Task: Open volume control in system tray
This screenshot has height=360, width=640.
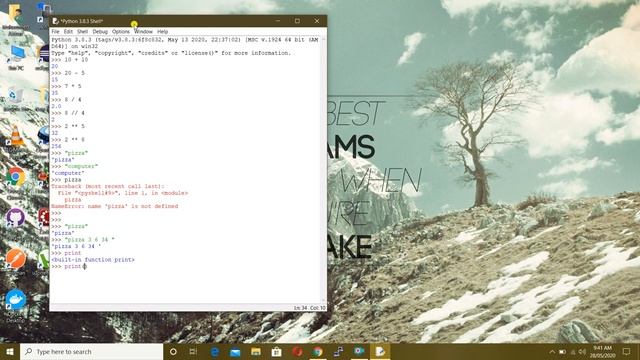Action: pos(582,351)
